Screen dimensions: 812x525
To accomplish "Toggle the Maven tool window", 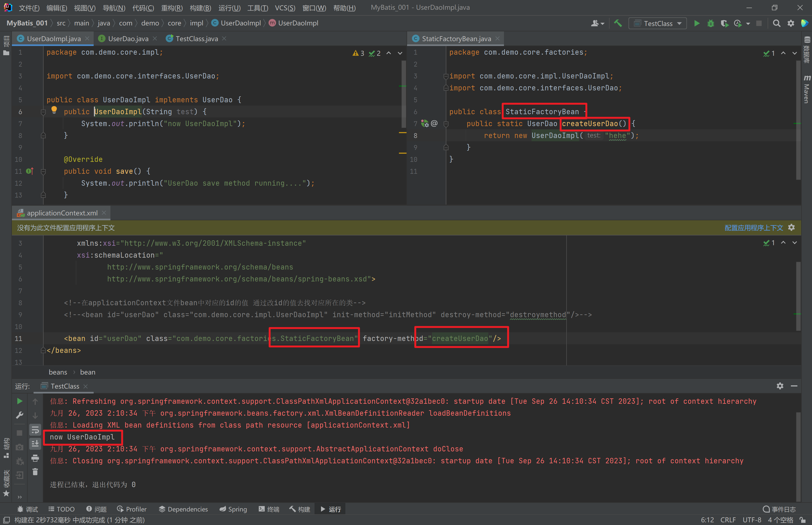I will tap(807, 89).
